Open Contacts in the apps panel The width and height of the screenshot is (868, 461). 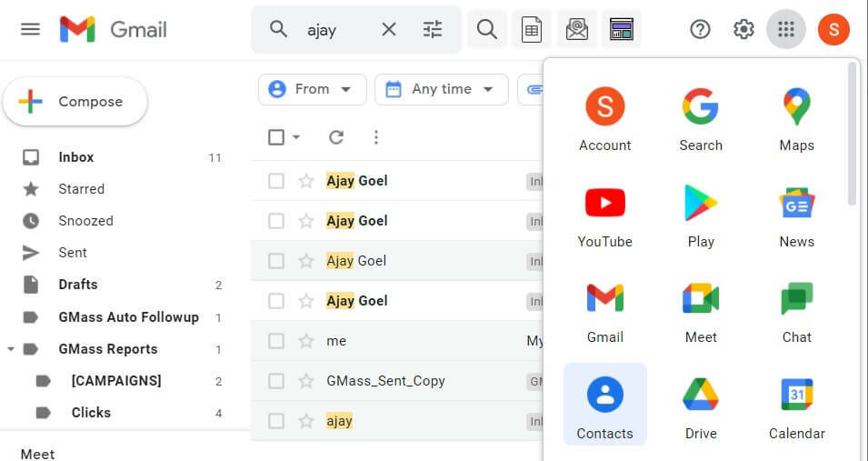click(x=605, y=405)
